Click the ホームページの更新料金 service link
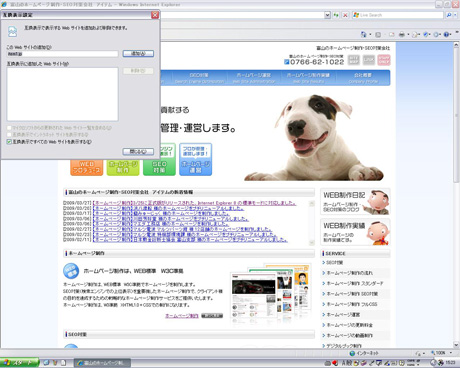The width and height of the screenshot is (460, 368). (349, 325)
